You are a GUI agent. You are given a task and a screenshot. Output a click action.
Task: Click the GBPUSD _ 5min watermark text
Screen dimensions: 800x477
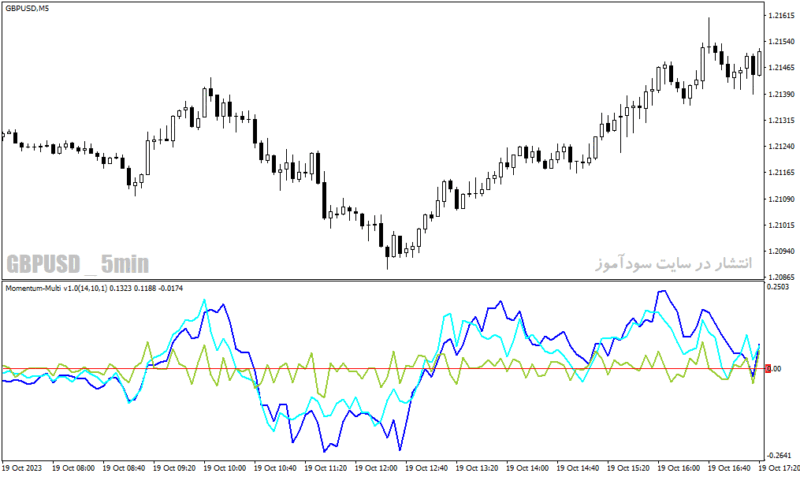[78, 264]
